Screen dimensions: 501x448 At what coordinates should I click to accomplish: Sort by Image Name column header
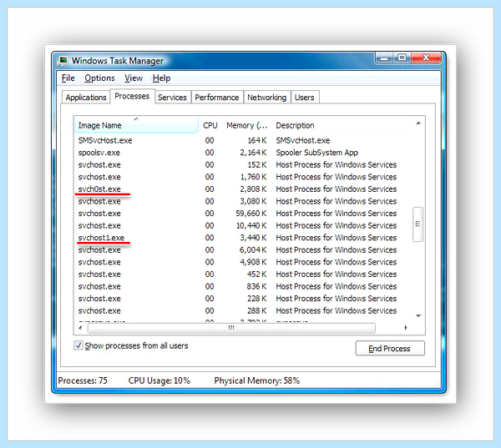136,125
